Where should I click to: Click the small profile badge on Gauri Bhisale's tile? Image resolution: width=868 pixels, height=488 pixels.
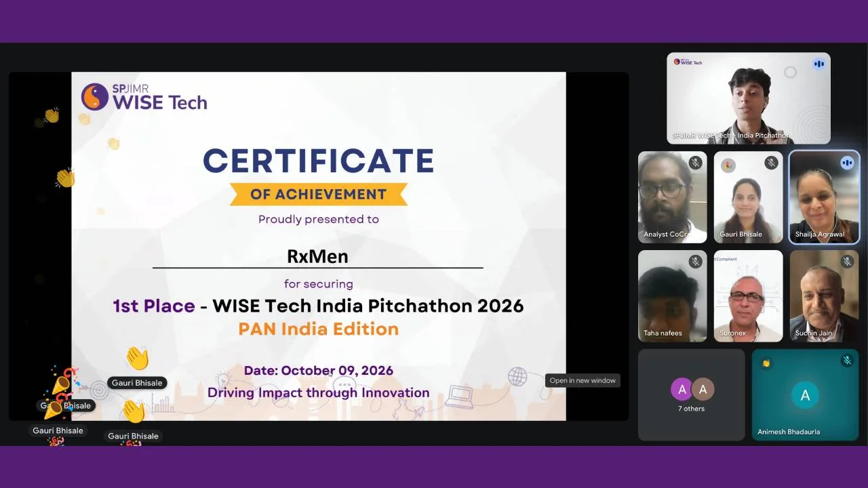click(x=728, y=165)
